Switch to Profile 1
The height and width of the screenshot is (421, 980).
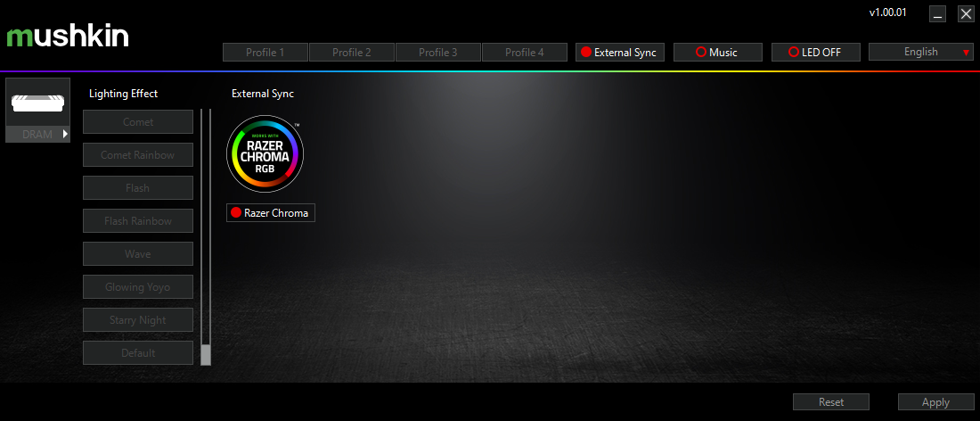tap(265, 52)
